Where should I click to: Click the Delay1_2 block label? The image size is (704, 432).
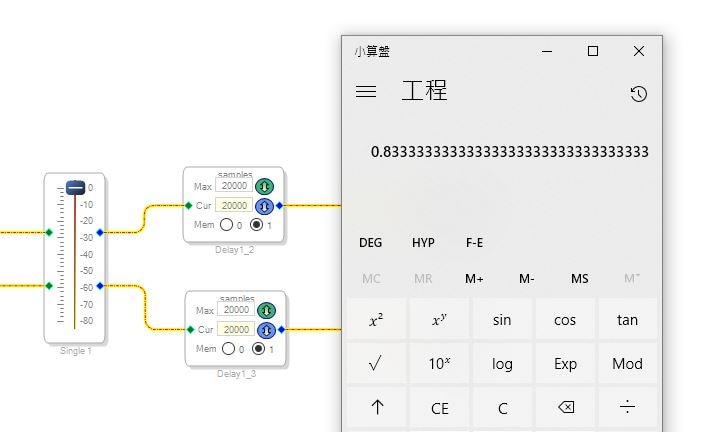234,250
